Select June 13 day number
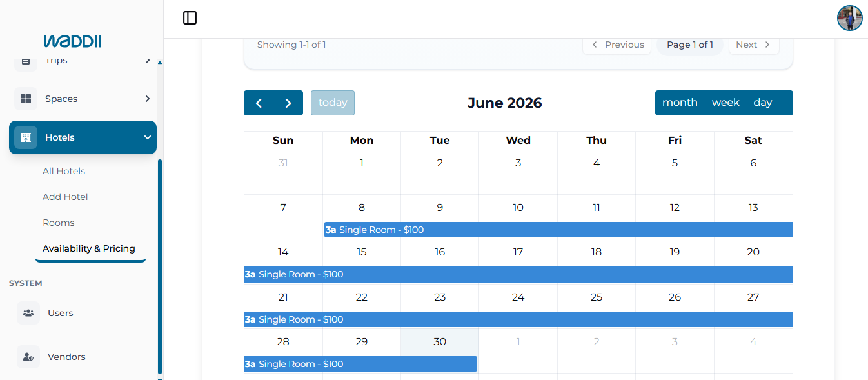This screenshot has height=380, width=868. (753, 207)
